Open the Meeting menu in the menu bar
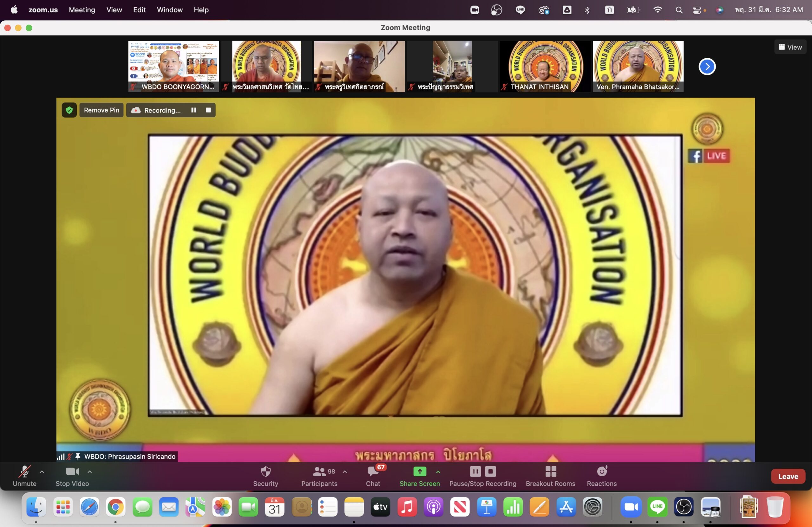 pyautogui.click(x=82, y=10)
